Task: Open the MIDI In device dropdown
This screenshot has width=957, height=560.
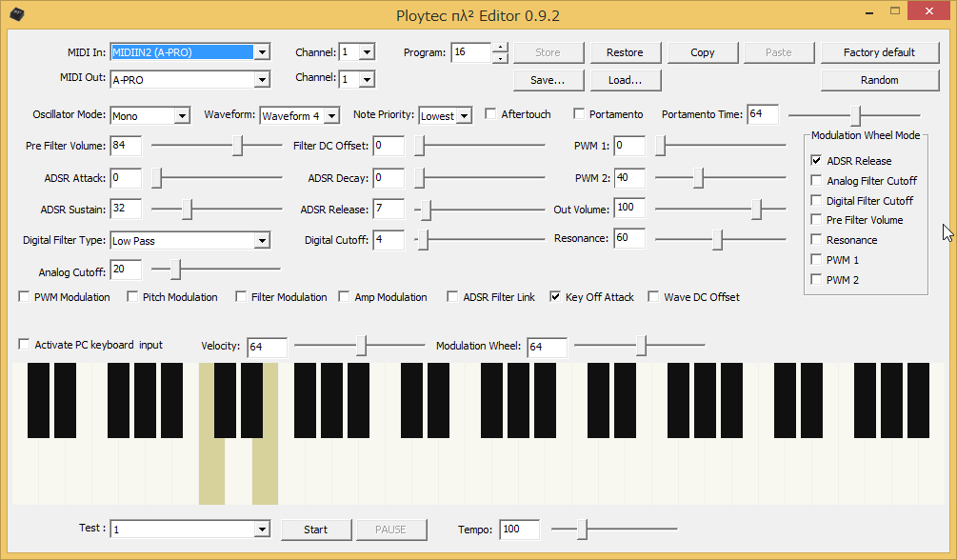Action: (262, 52)
